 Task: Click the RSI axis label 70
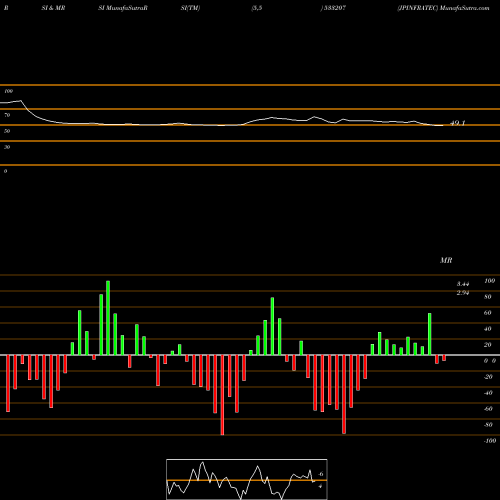pyautogui.click(x=7, y=115)
